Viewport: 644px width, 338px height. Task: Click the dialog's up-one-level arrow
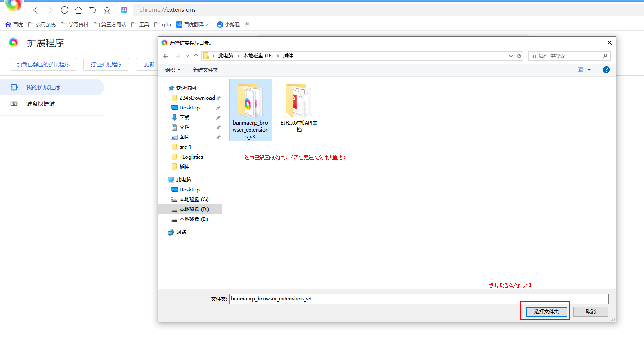196,56
